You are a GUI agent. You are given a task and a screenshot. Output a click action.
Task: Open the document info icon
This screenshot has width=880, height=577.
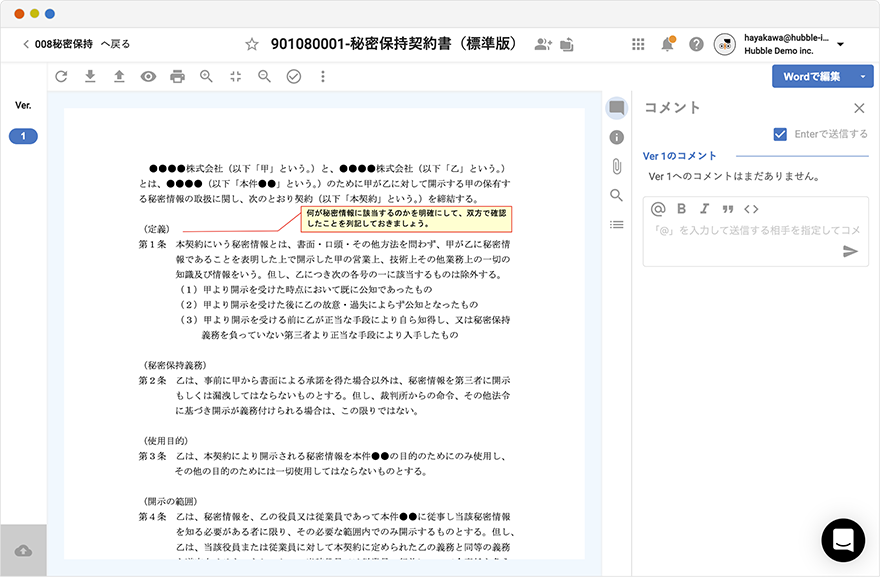click(x=616, y=137)
